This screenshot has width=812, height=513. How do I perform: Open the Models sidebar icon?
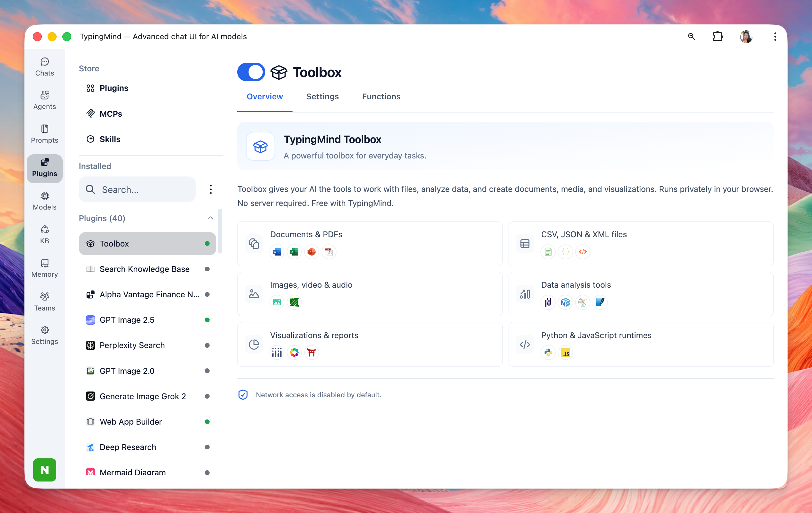coord(44,201)
